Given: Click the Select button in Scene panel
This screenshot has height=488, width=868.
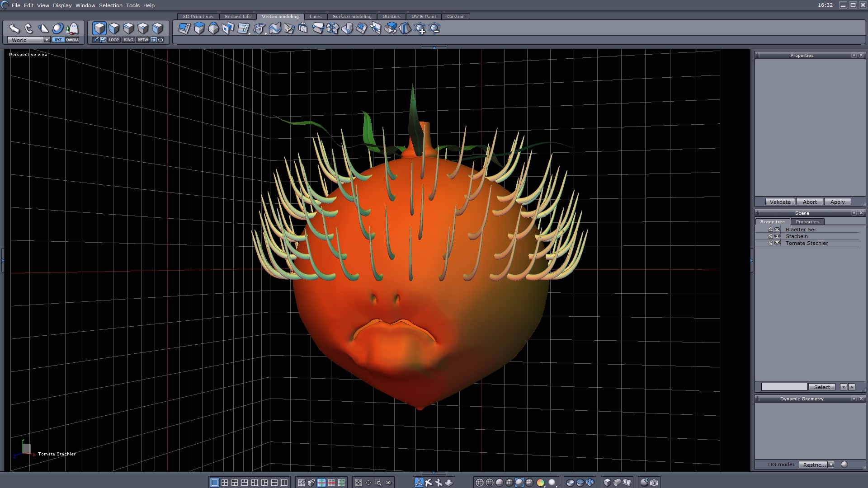Looking at the screenshot, I should coord(821,387).
